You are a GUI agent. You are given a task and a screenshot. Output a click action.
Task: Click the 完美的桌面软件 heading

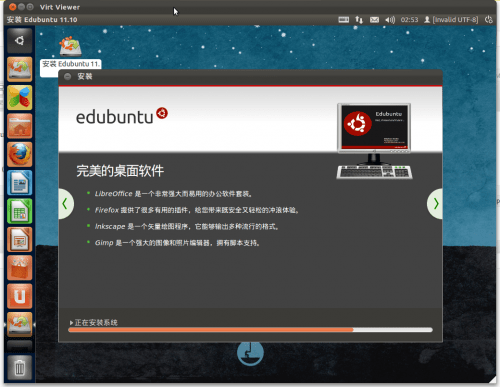point(120,171)
